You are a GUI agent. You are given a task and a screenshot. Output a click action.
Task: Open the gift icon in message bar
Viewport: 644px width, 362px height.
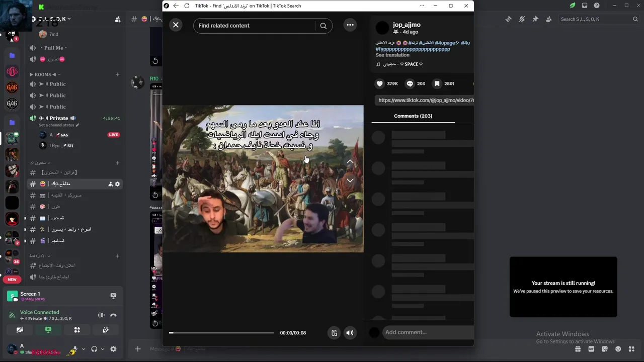[x=578, y=349]
